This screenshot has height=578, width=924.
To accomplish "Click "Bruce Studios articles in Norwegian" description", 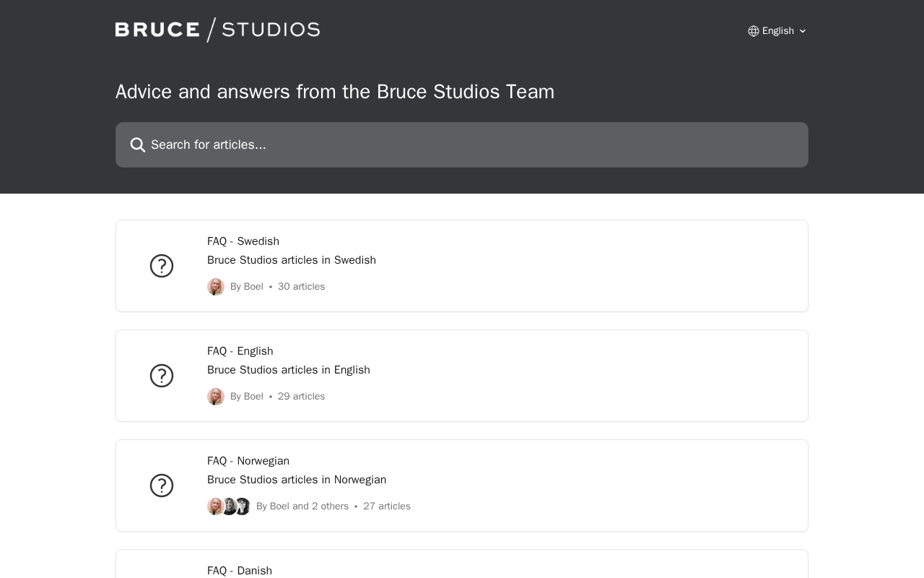I will (297, 480).
